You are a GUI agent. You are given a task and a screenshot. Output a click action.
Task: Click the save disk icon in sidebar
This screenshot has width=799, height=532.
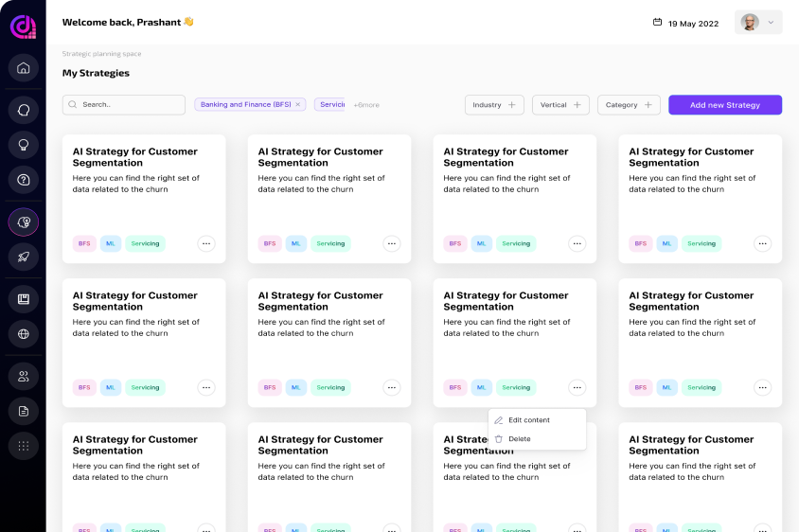click(23, 299)
